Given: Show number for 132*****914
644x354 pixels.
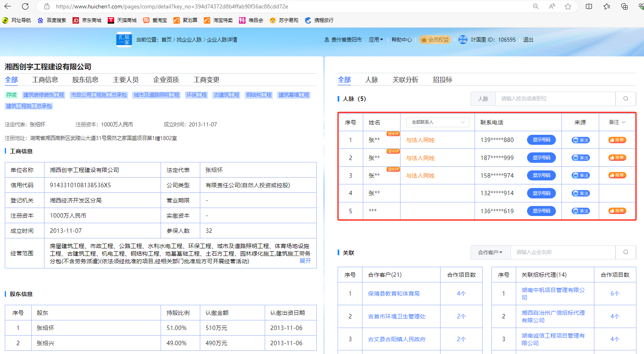Looking at the screenshot, I should pyautogui.click(x=541, y=193).
